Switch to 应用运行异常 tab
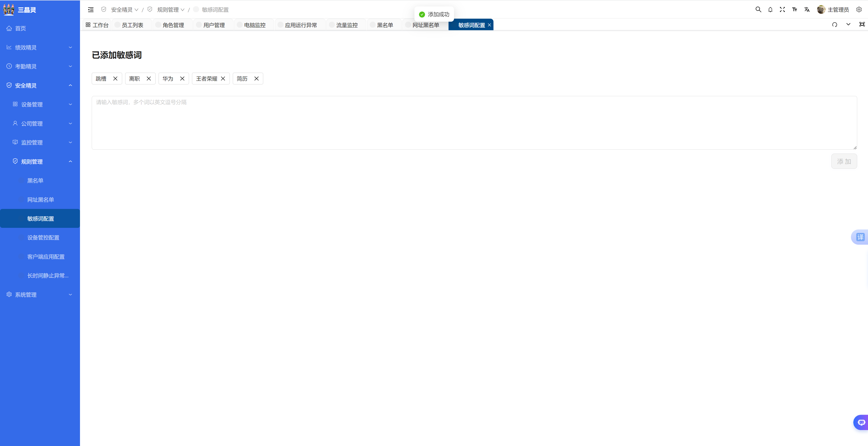The height and width of the screenshot is (446, 868). pos(301,25)
